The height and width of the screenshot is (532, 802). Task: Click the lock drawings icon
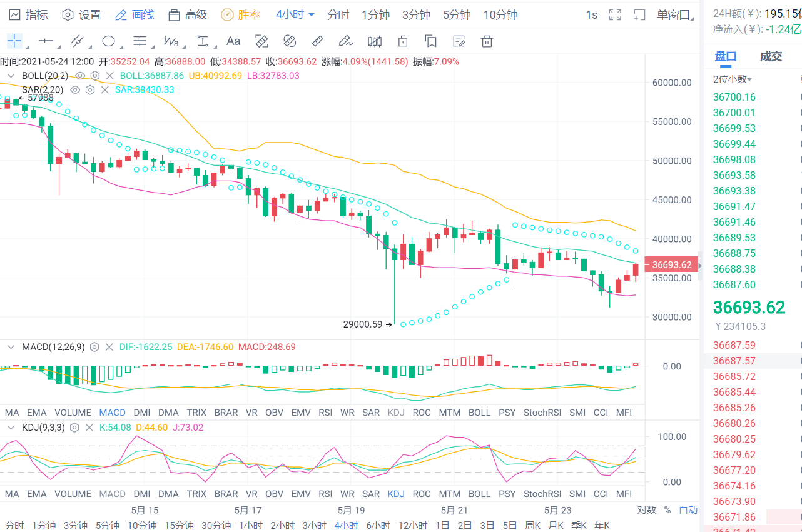point(402,41)
